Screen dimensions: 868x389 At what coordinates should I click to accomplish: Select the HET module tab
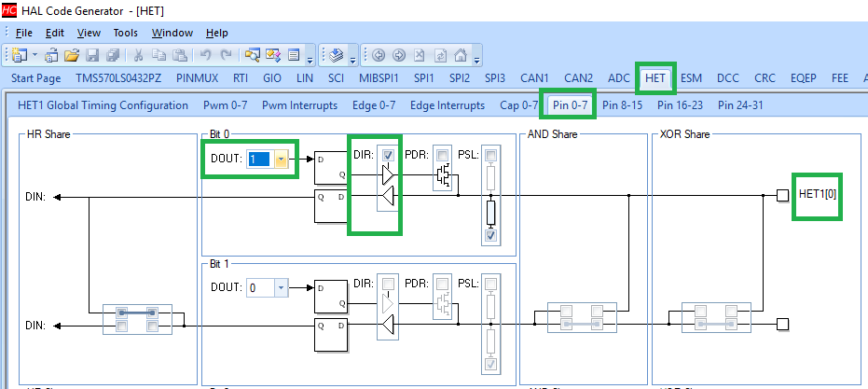(x=655, y=78)
